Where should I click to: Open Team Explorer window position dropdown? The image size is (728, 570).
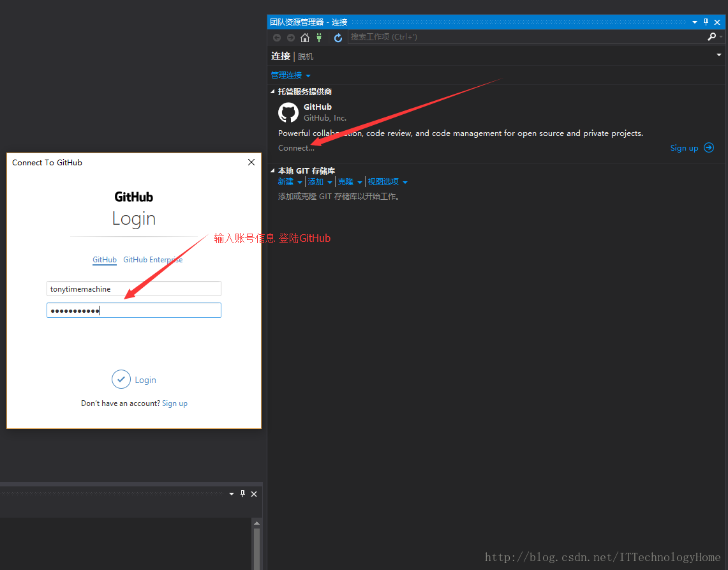(x=695, y=22)
